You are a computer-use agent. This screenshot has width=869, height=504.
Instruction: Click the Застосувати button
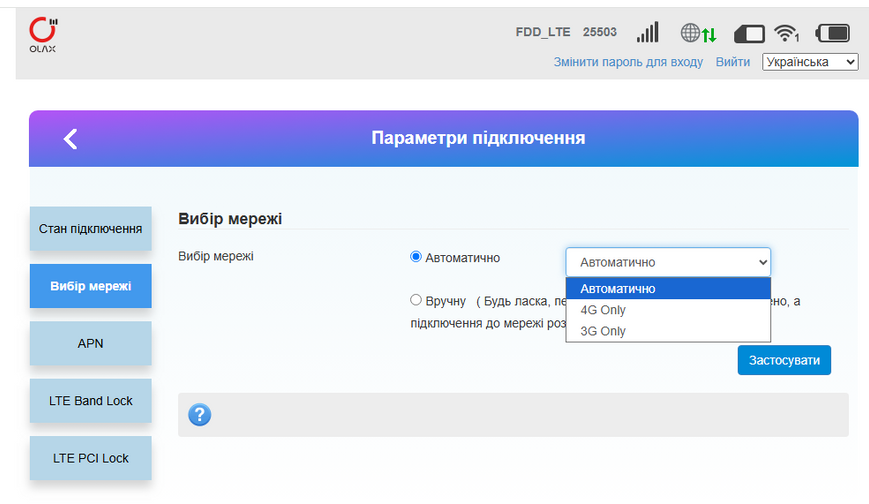click(784, 360)
